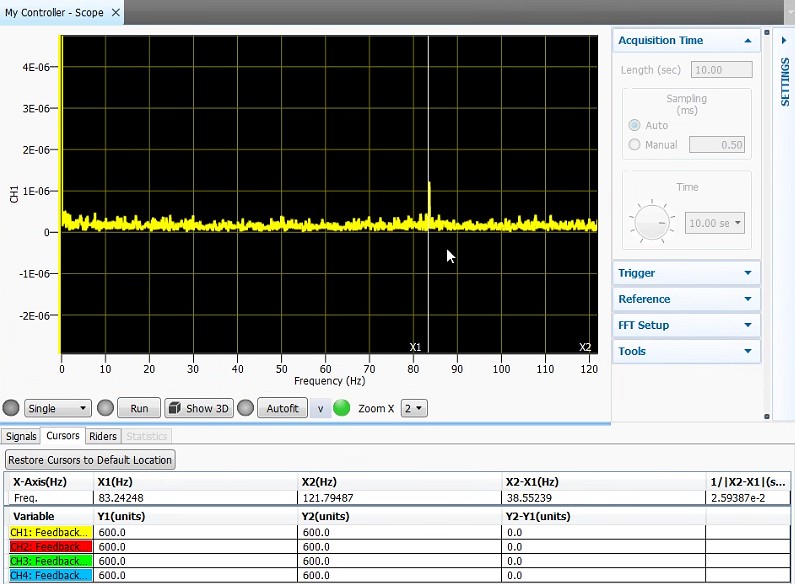Click the green CH3 Feedback color swatch
Screen dimensions: 795x584
[x=51, y=561]
